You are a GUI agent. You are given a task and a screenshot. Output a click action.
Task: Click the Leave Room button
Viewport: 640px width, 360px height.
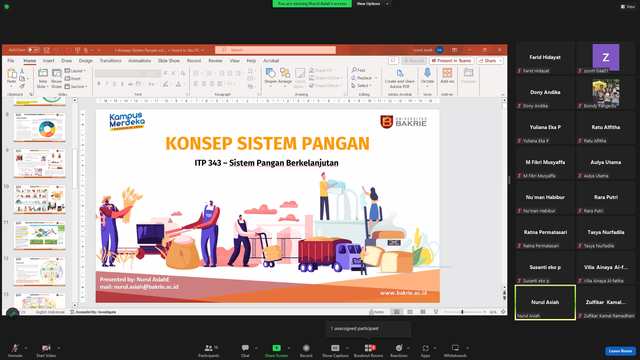pyautogui.click(x=620, y=351)
